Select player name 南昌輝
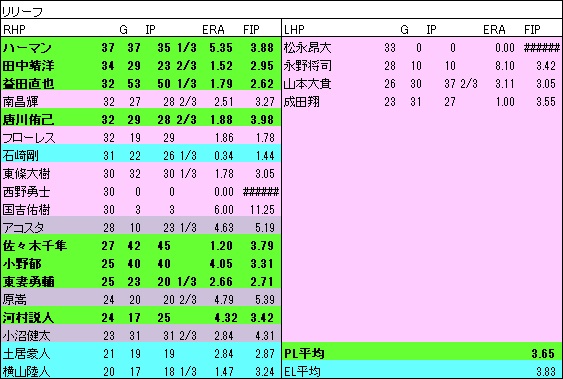The height and width of the screenshot is (379, 563). pos(20,102)
